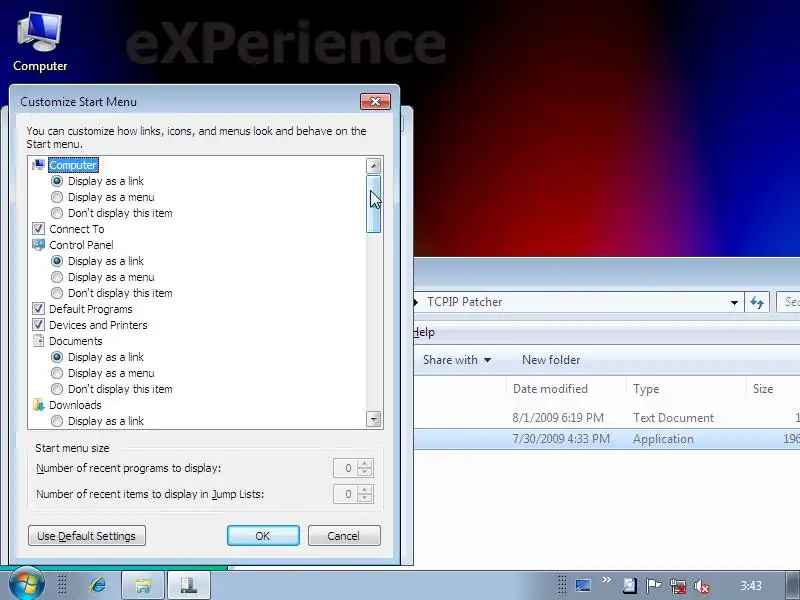
Task: Click the muted volume tray icon
Action: pyautogui.click(x=702, y=587)
